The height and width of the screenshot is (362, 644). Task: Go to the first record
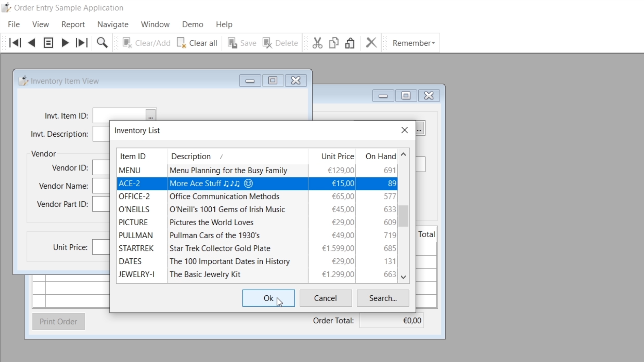click(x=15, y=43)
